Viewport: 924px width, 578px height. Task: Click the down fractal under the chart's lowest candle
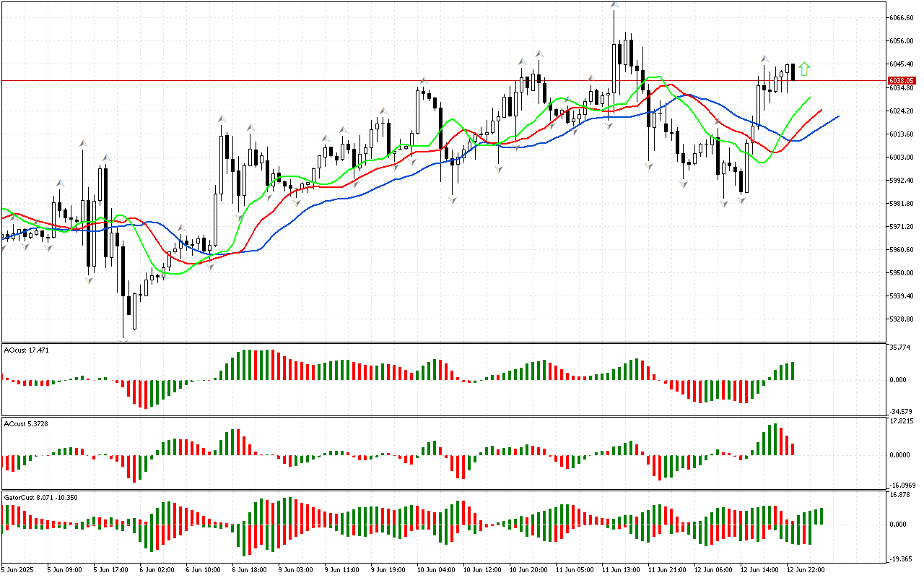click(124, 340)
